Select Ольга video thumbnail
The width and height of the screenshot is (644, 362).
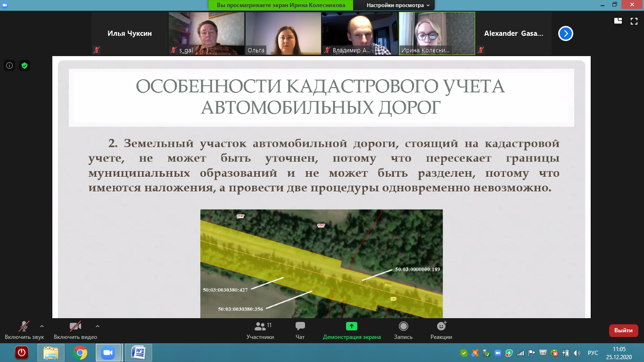pos(283,33)
